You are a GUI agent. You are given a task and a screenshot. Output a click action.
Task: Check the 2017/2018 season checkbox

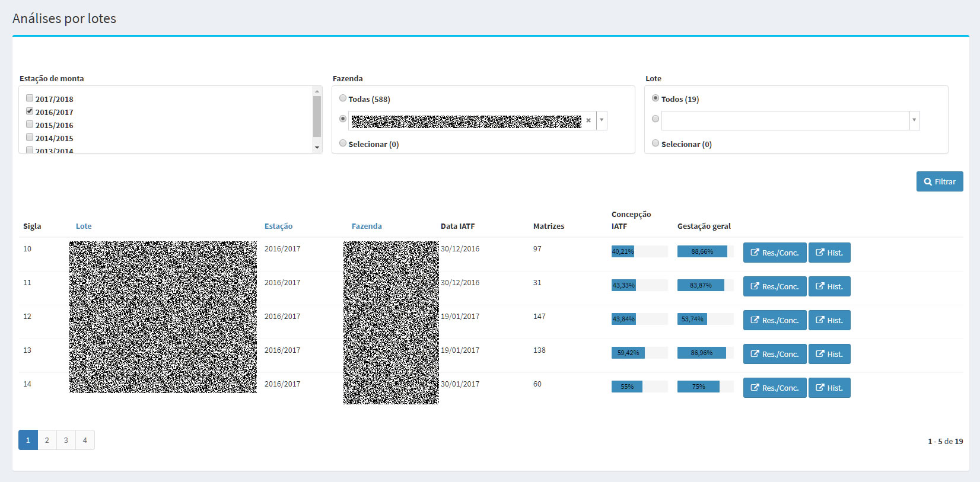coord(30,98)
